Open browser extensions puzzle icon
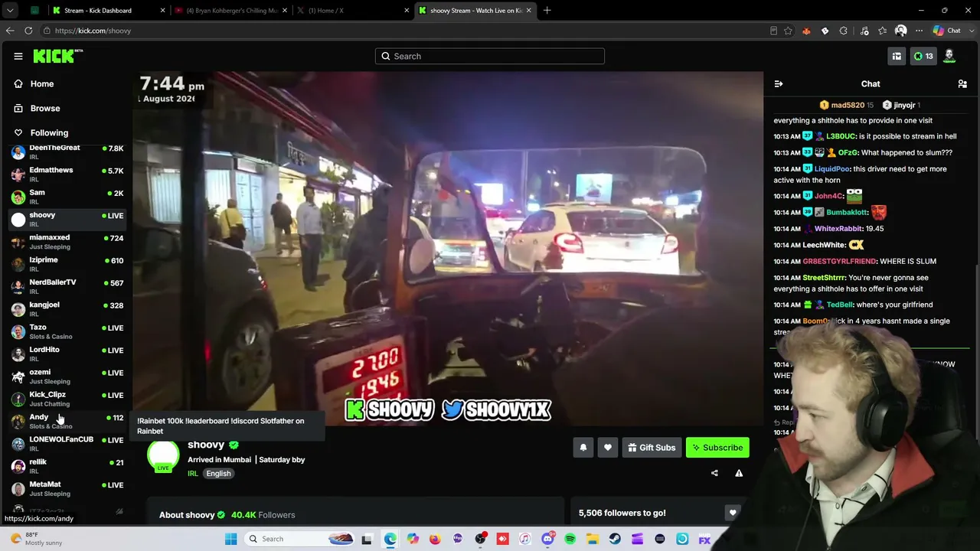 pyautogui.click(x=844, y=31)
